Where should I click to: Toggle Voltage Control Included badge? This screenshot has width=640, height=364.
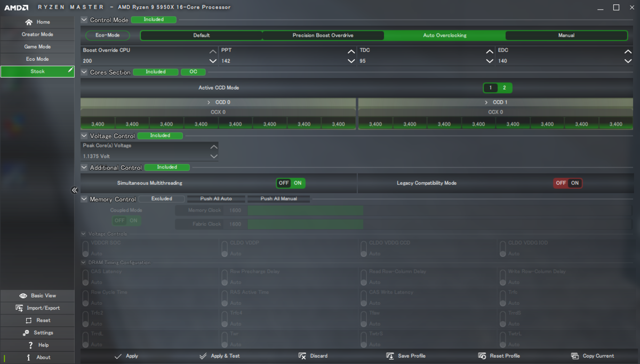(x=160, y=136)
